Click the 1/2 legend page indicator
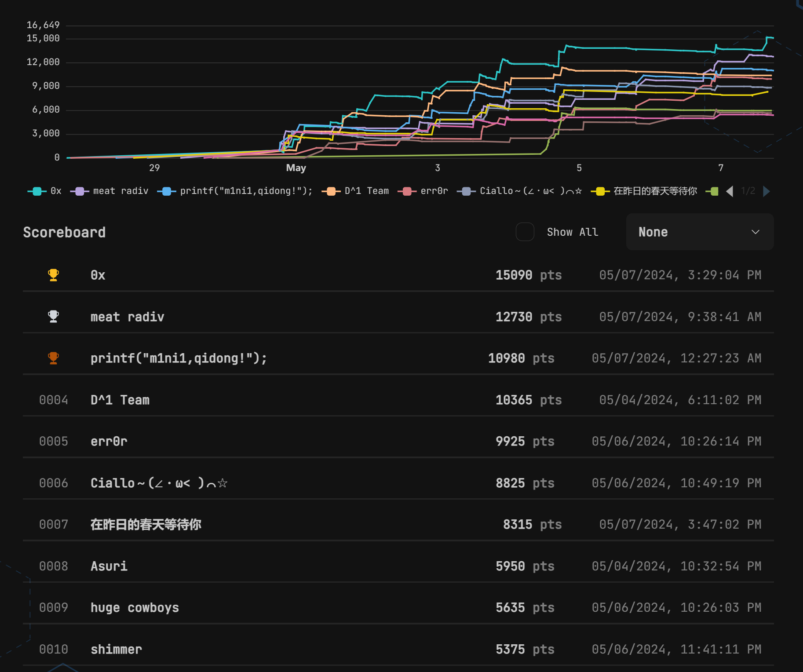Screen dimensions: 803x672 tap(748, 191)
